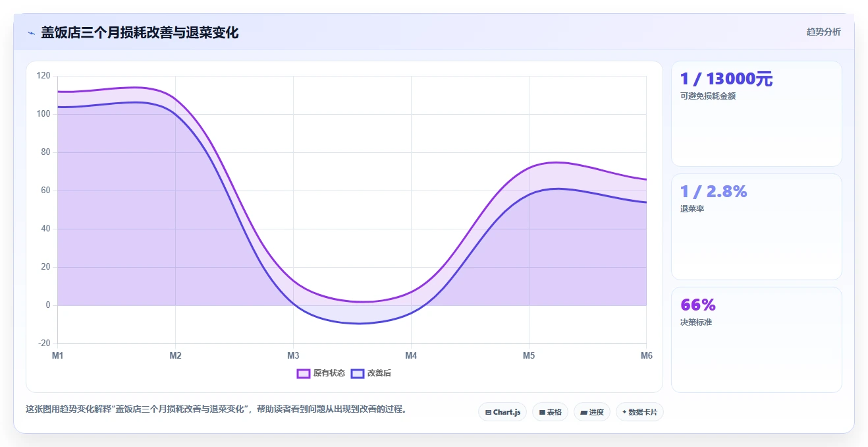Image resolution: width=868 pixels, height=447 pixels.
Task: Click the chart title 盖饭店三个月损耗改善与退菜变化
Action: [x=140, y=33]
